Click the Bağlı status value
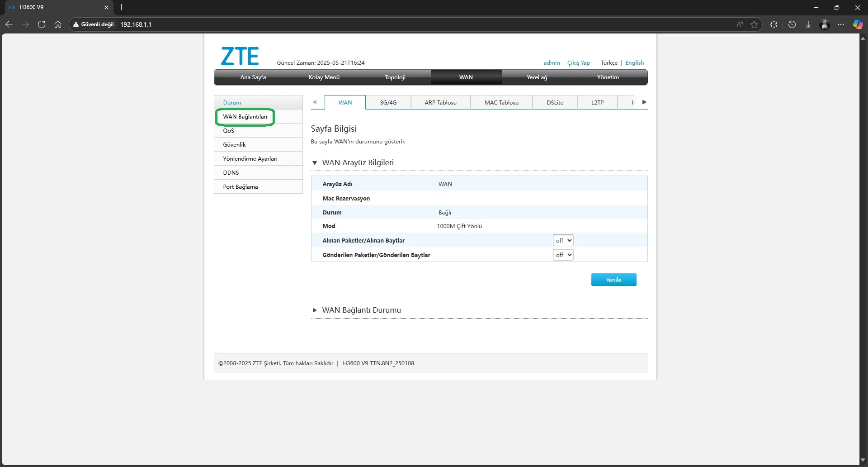Screen dimensions: 868x467 coord(445,213)
